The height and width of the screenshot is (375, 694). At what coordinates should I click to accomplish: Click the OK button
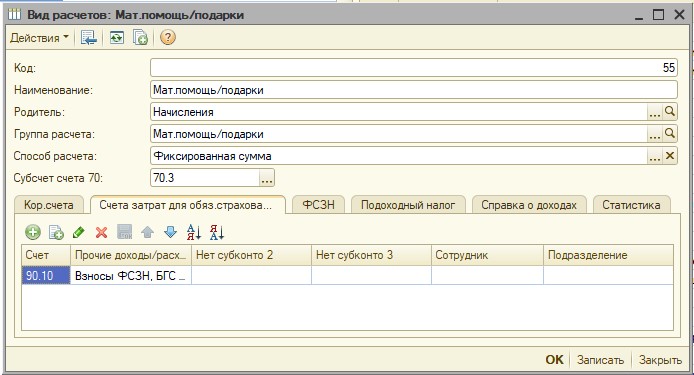[x=555, y=360]
